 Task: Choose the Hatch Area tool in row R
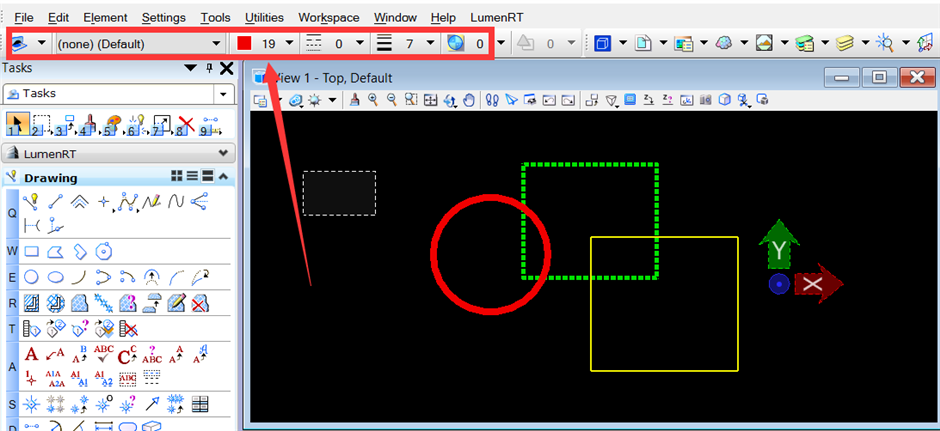[31, 303]
